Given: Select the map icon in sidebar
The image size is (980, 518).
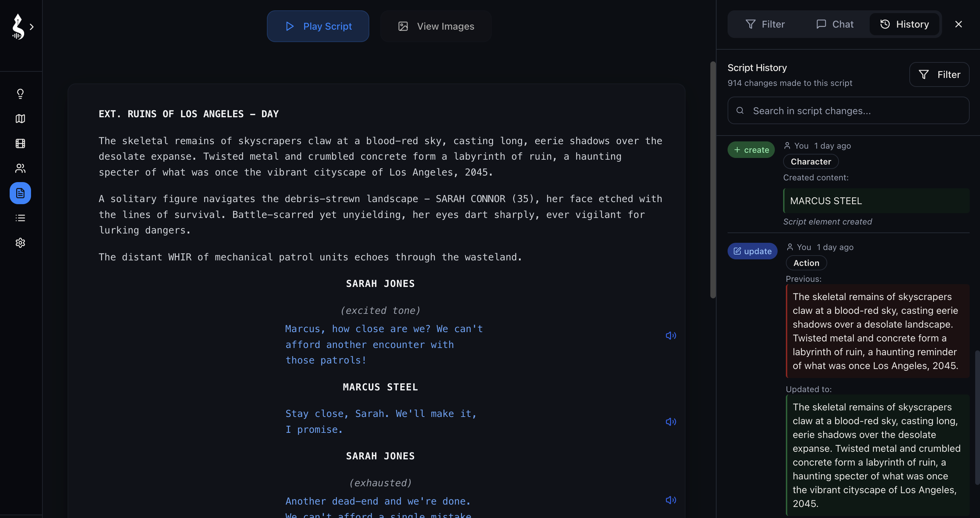Looking at the screenshot, I should point(20,118).
